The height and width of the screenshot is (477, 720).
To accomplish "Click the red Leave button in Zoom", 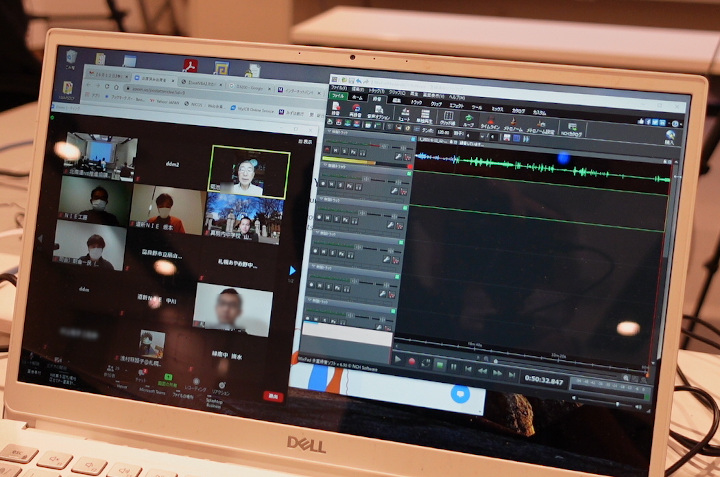I will coord(272,396).
